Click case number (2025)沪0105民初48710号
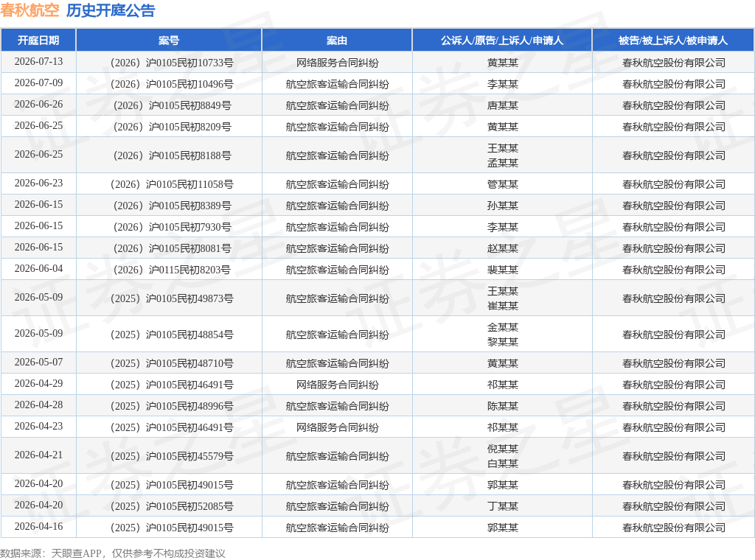Viewport: 755px width, 560px height. tap(172, 364)
